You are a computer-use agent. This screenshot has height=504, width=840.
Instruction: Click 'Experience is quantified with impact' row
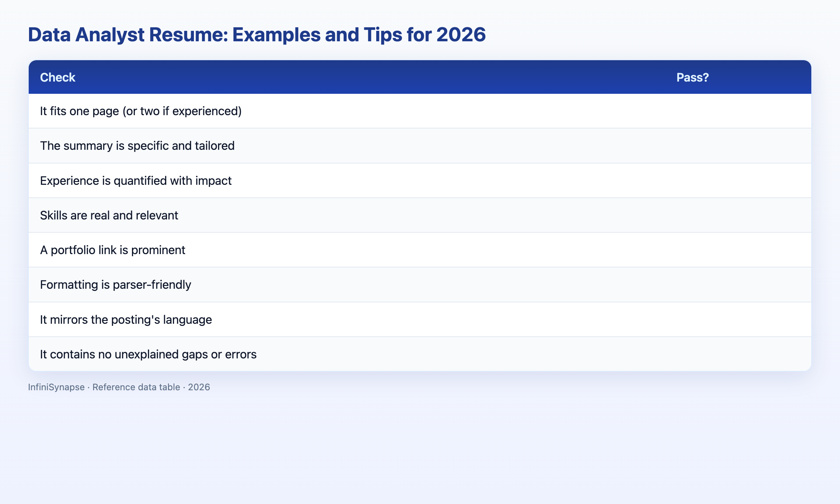[420, 181]
